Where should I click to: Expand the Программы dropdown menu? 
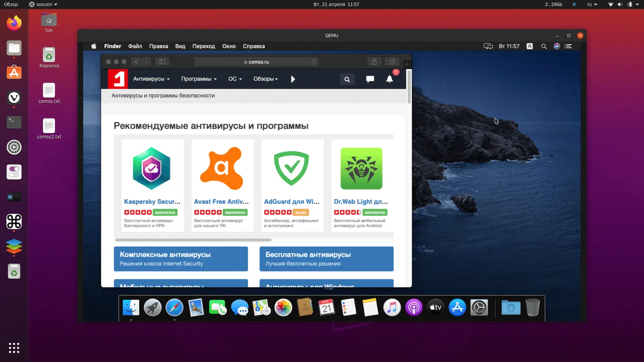tap(199, 79)
